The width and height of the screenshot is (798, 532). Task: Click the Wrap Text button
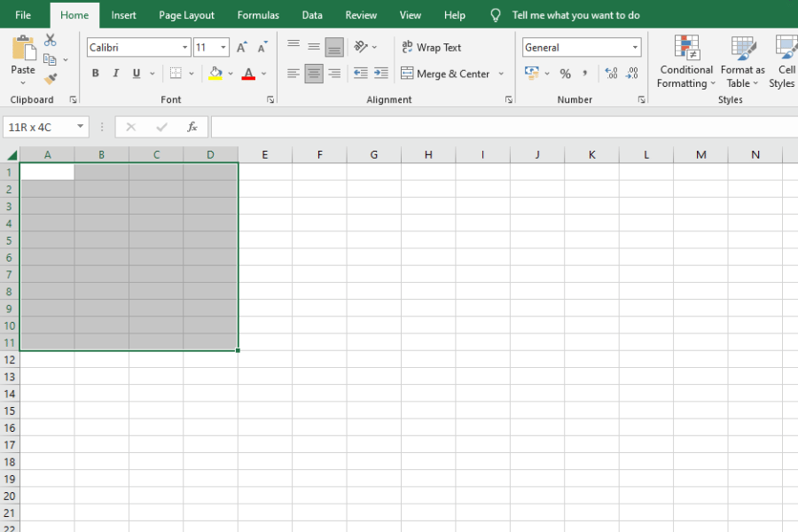(x=431, y=46)
